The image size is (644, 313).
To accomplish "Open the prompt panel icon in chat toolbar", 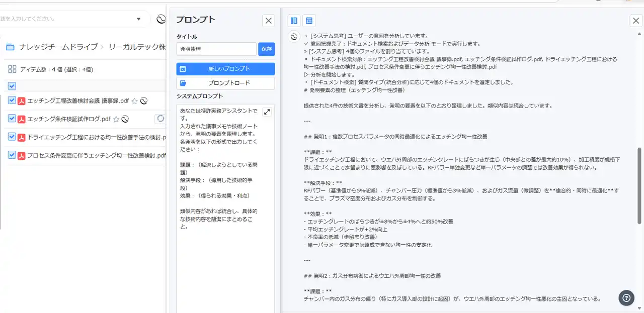I will 309,21.
